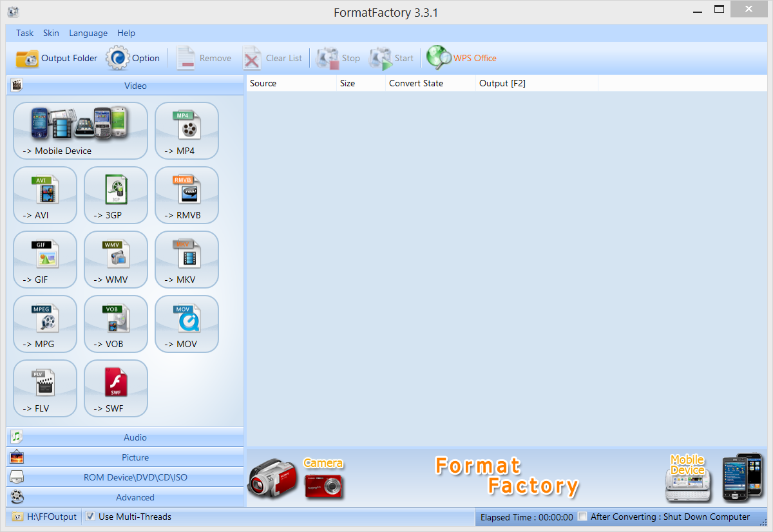Click the VOB format icon
Screen dimensions: 773x532
tap(116, 324)
